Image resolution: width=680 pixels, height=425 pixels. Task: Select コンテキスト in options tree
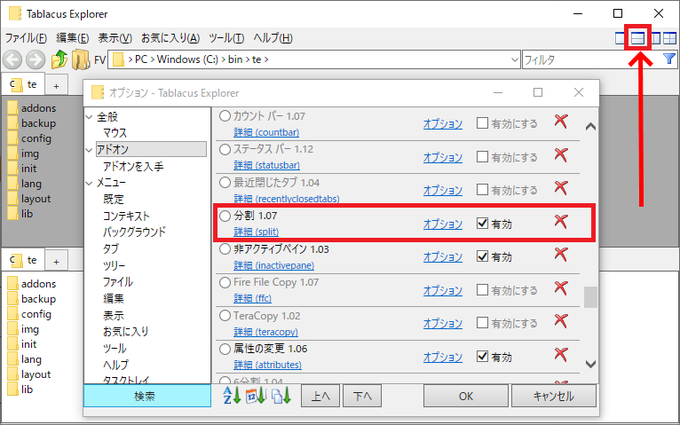pyautogui.click(x=126, y=216)
